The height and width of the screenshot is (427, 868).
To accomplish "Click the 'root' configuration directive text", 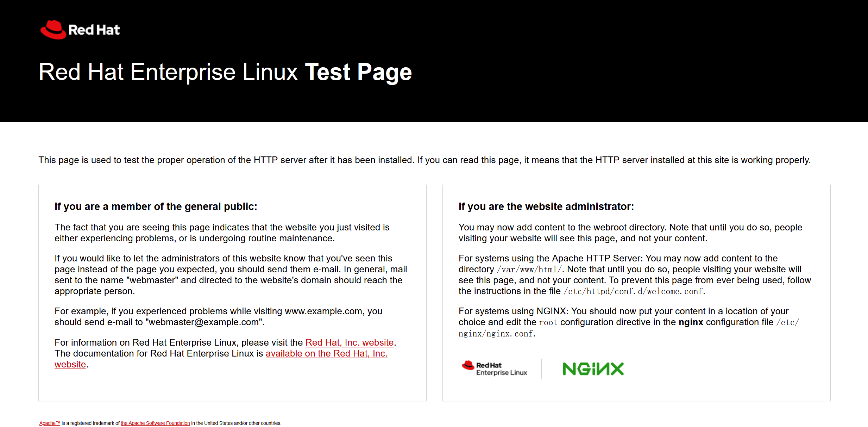I will [x=548, y=322].
